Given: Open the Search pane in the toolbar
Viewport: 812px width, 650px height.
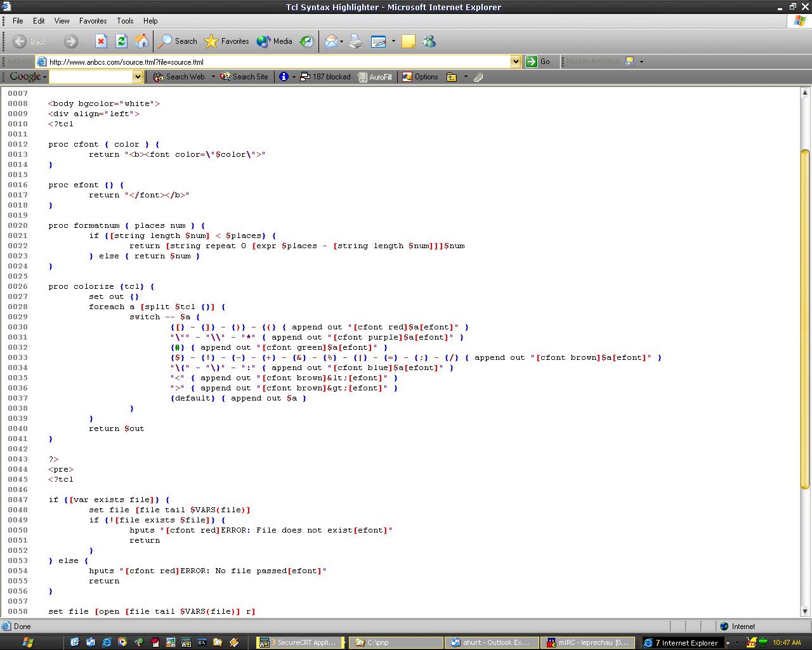Looking at the screenshot, I should 178,41.
